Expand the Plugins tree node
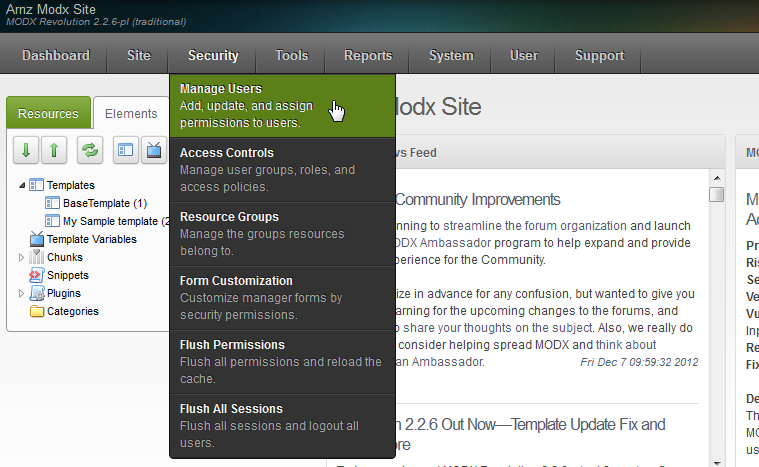Image resolution: width=759 pixels, height=467 pixels. click(x=22, y=293)
